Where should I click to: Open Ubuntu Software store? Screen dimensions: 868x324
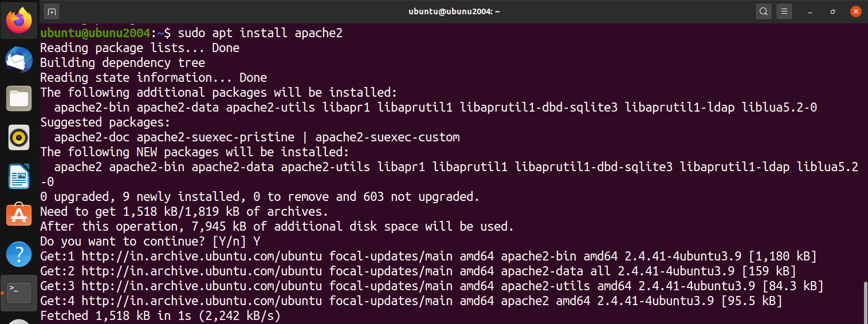pyautogui.click(x=19, y=216)
